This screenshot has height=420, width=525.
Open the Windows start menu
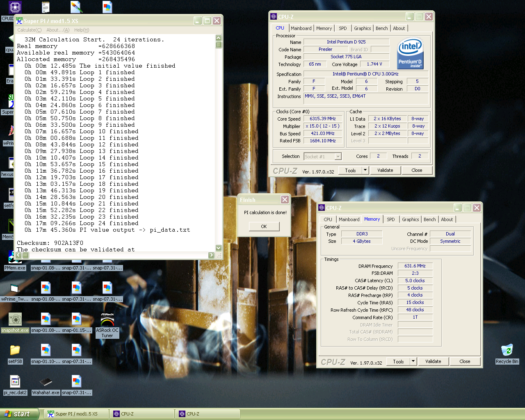click(x=19, y=414)
